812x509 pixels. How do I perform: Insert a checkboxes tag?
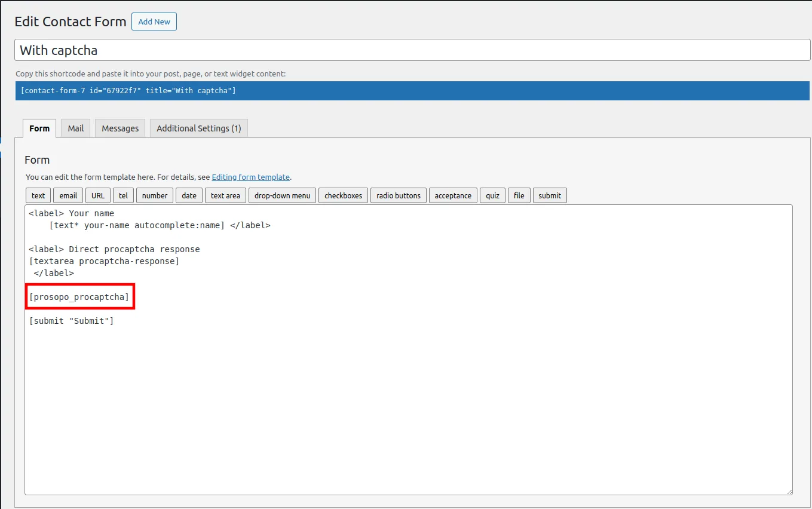tap(343, 195)
